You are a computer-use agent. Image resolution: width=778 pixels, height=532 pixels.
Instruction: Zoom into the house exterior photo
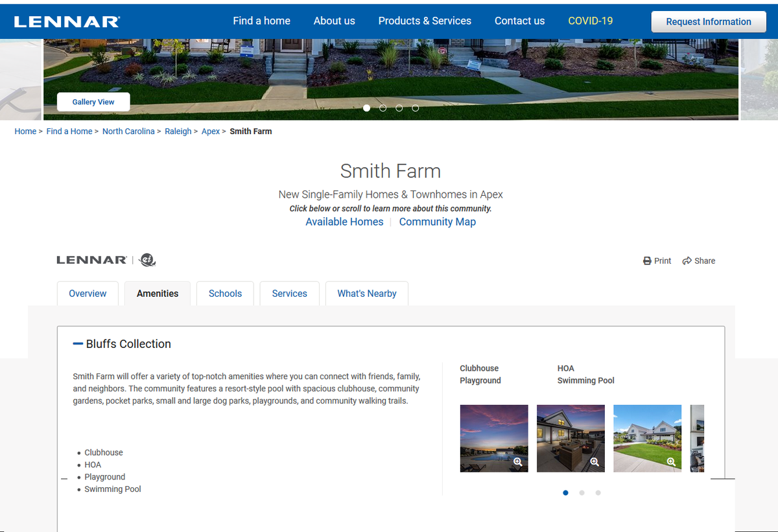pos(671,461)
